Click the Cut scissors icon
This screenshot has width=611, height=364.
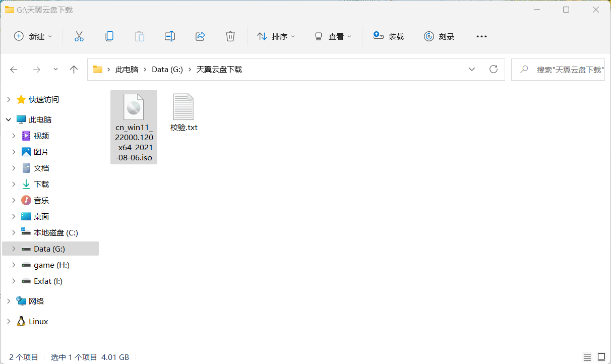pyautogui.click(x=79, y=36)
